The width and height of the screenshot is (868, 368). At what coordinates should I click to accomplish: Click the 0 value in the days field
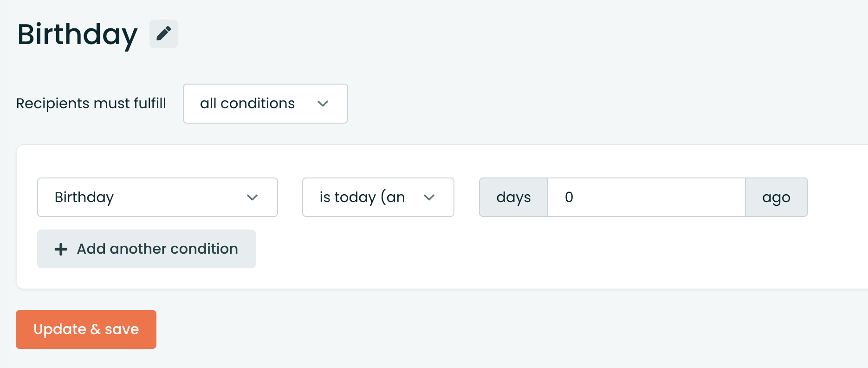(569, 197)
